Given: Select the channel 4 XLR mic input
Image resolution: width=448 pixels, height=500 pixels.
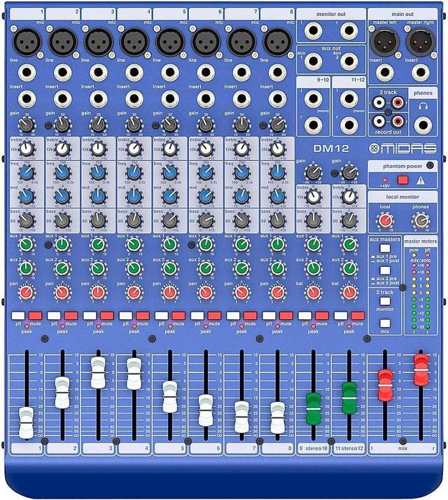Looking at the screenshot, I should (x=134, y=42).
